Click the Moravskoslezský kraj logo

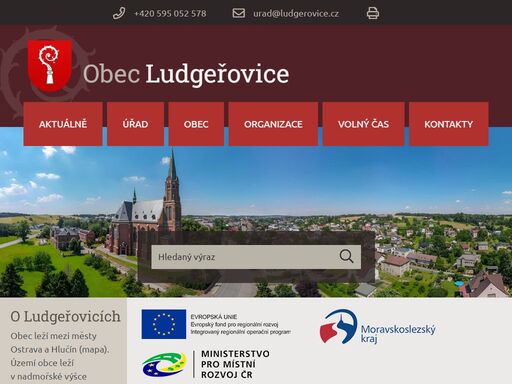tap(377, 327)
